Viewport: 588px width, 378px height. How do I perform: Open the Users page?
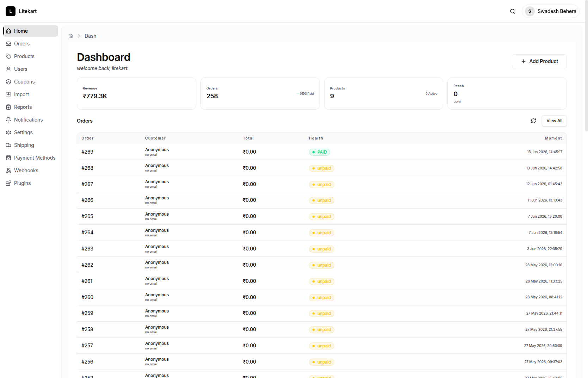30,69
